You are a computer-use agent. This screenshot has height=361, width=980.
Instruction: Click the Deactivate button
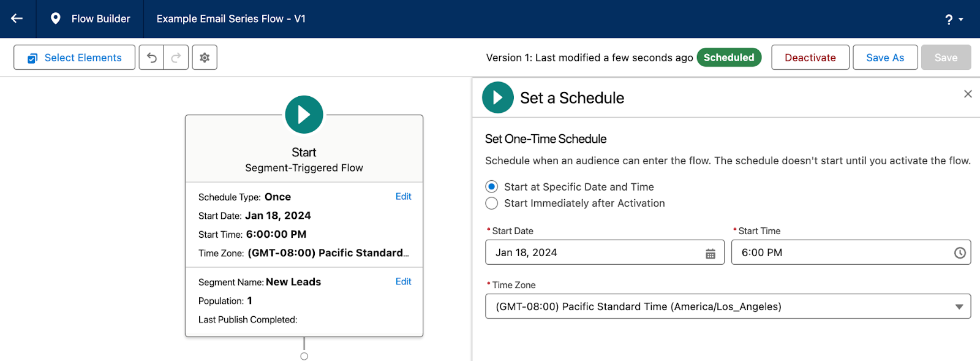pyautogui.click(x=810, y=58)
